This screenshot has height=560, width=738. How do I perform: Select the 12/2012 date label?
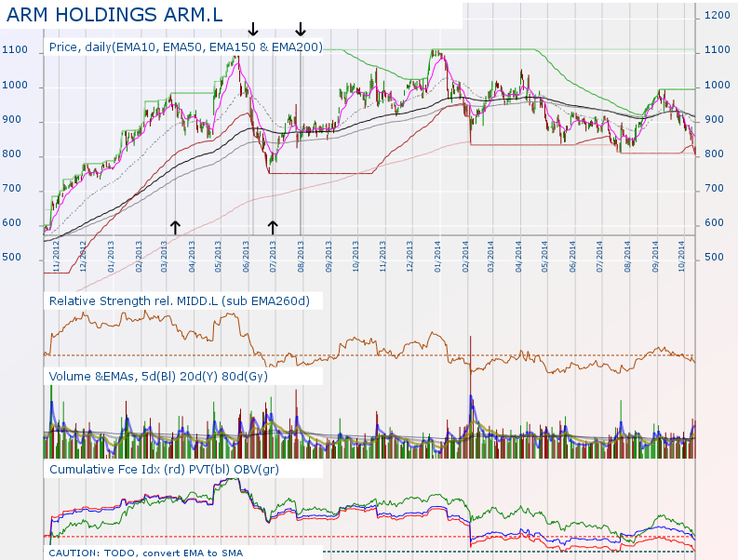[x=84, y=257]
